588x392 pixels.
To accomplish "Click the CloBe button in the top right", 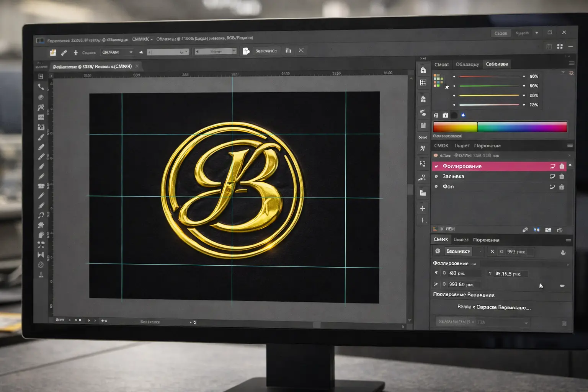I will click(501, 33).
